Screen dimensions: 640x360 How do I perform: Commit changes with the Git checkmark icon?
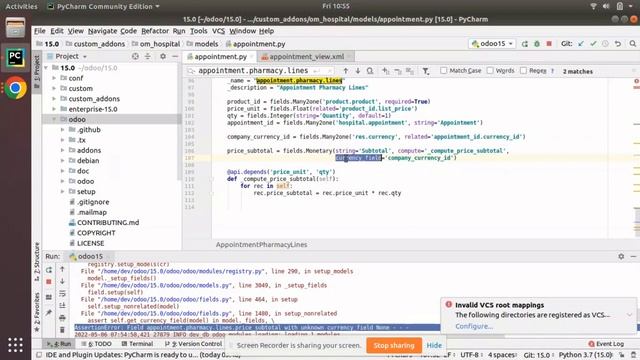pyautogui.click(x=593, y=44)
